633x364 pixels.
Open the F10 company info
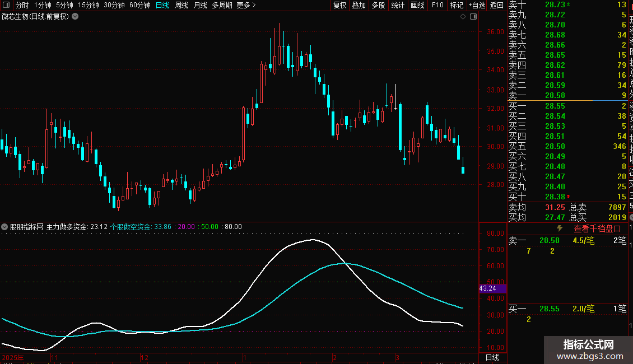tap(437, 5)
